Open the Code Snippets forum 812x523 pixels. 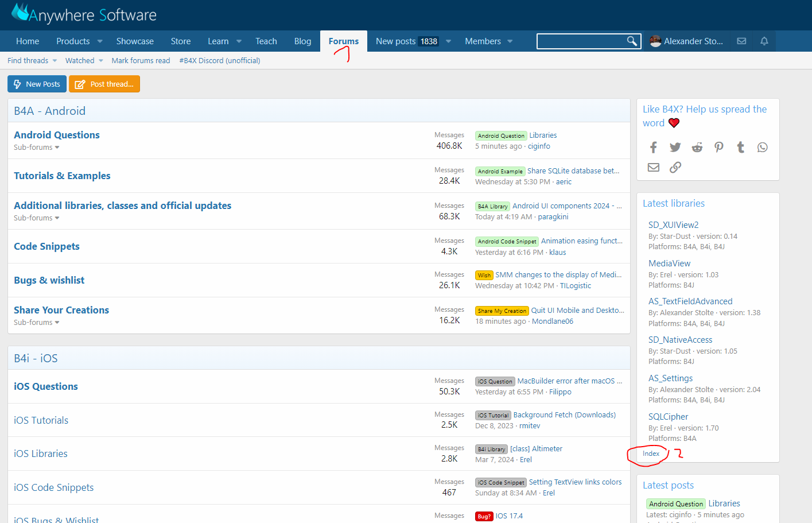coord(46,246)
